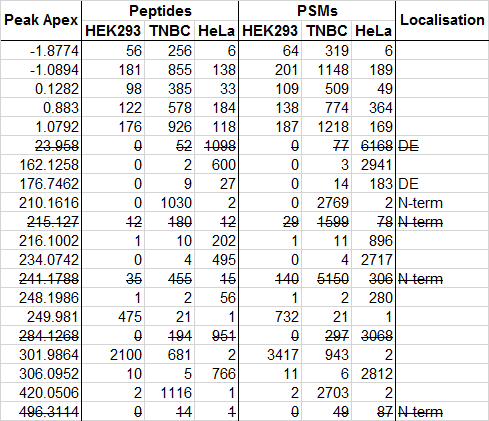Image resolution: width=489 pixels, height=421 pixels.
Task: Select the peak apex cell '-1.8774'
Action: pyautogui.click(x=41, y=51)
